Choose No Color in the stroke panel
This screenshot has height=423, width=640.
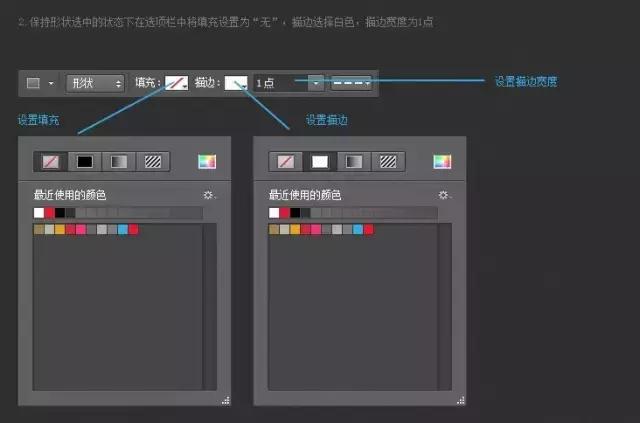[286, 162]
